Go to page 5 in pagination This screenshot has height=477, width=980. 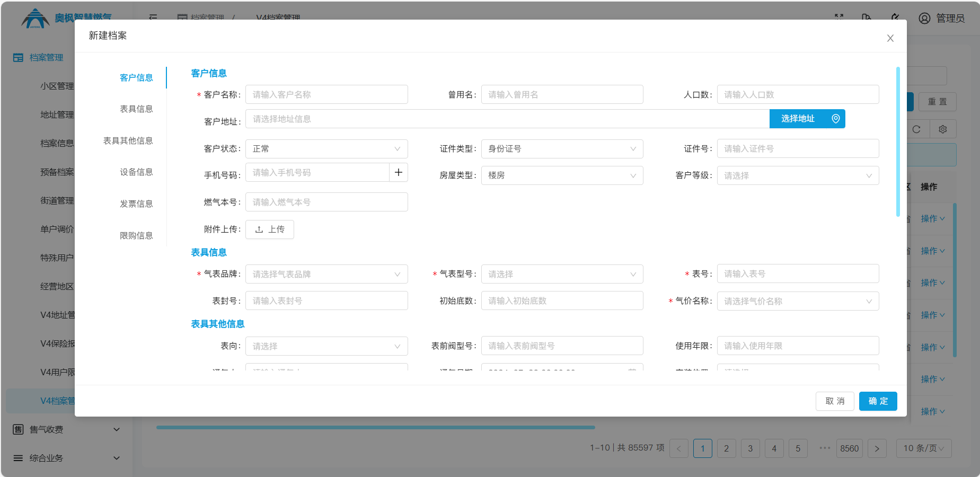(x=798, y=448)
